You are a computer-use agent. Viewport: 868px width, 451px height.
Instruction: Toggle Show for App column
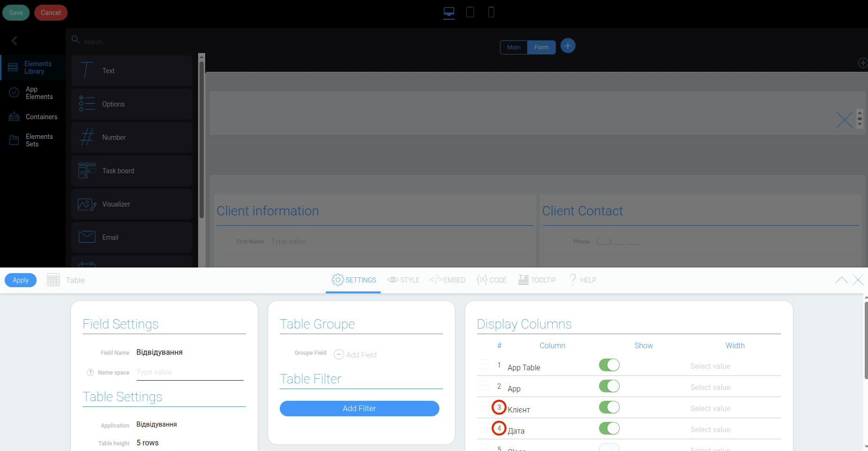[609, 386]
